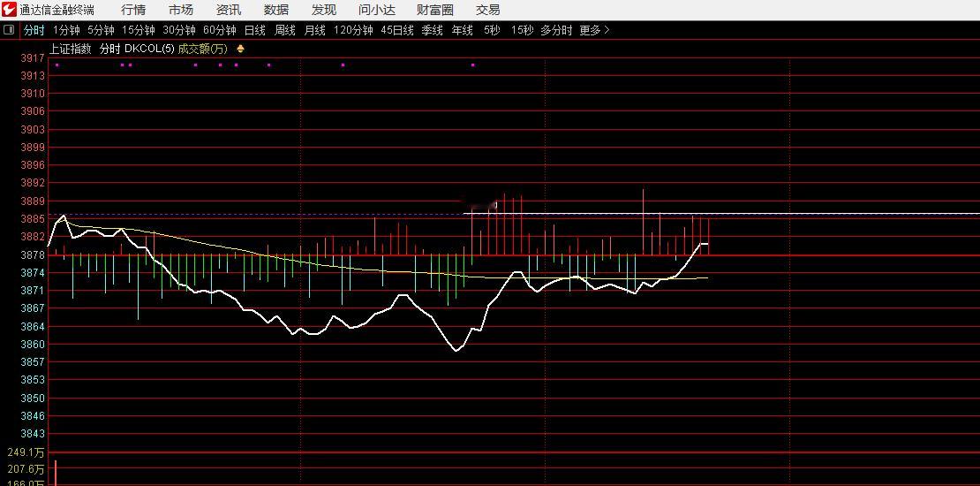
Task: Switch to 30分钟 period
Action: pos(178,30)
